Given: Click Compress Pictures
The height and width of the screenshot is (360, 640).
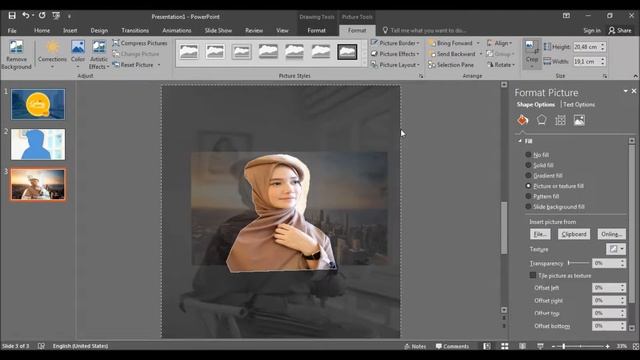Looking at the screenshot, I should [140, 43].
